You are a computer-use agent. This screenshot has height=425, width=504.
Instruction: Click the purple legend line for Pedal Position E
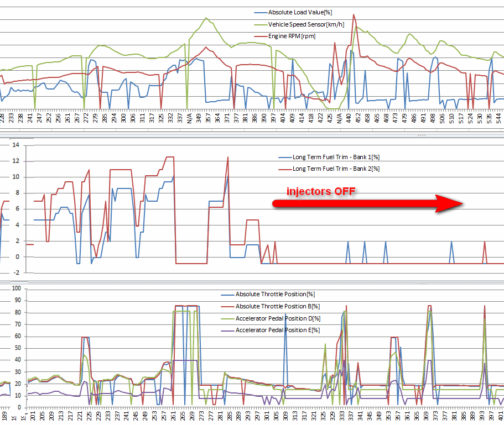[x=227, y=330]
